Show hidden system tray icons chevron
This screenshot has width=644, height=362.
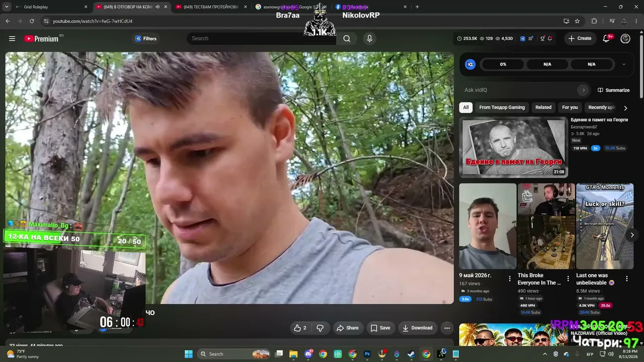pos(545,354)
